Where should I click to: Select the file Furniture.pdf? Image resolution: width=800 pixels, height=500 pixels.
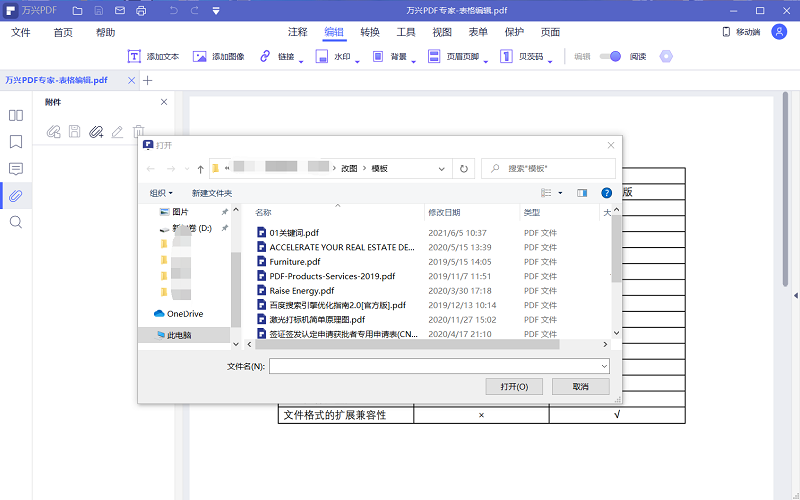coord(289,262)
